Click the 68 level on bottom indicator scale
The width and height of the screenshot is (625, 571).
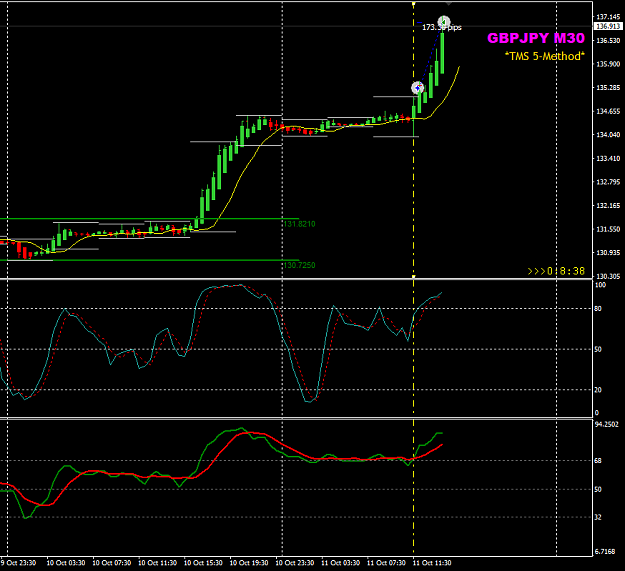pos(598,461)
